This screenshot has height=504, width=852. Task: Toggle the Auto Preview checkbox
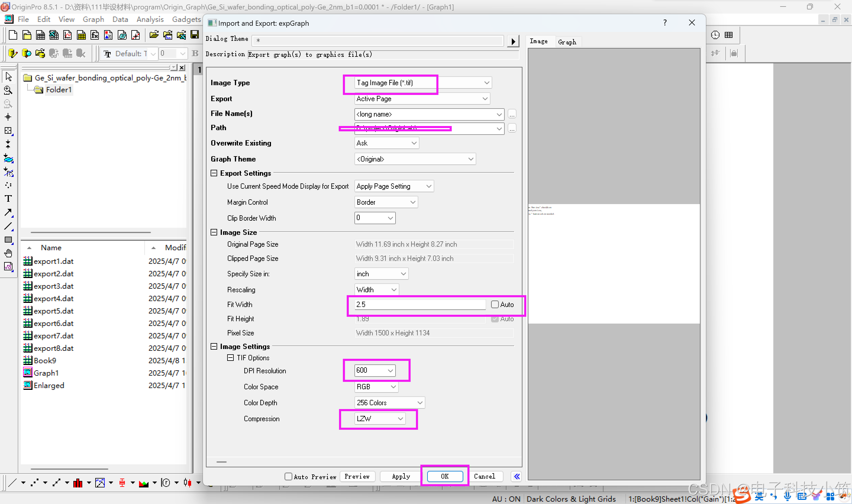pyautogui.click(x=288, y=476)
